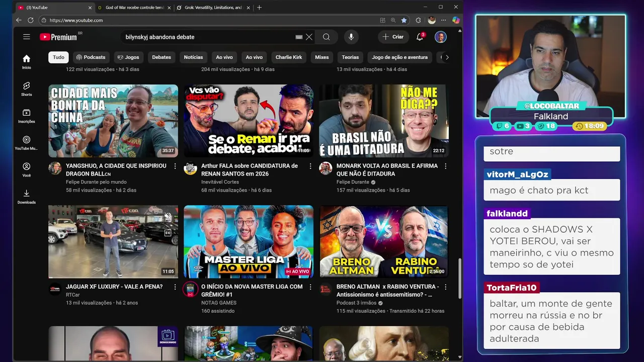Open the browser three-dot settings menu
This screenshot has width=644, height=362.
[443, 20]
